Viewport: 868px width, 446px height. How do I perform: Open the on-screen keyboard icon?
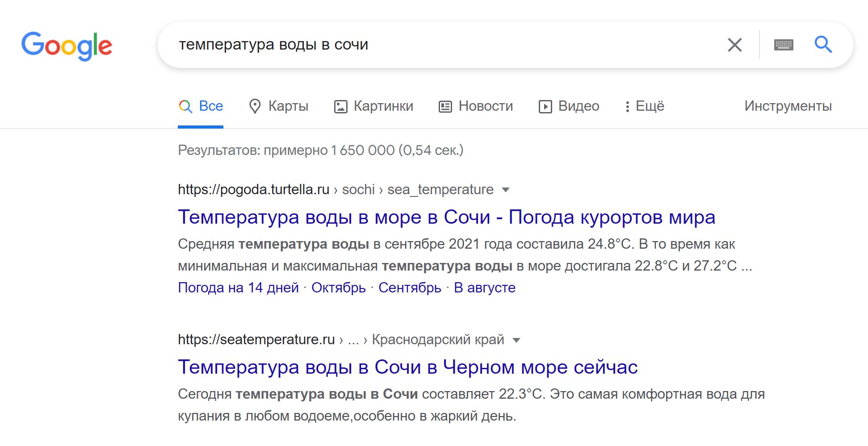pos(784,45)
